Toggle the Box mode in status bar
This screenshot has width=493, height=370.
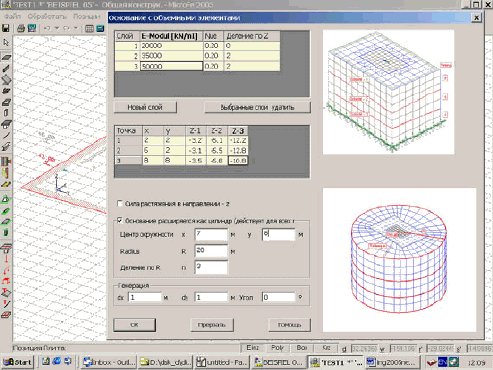tap(302, 348)
